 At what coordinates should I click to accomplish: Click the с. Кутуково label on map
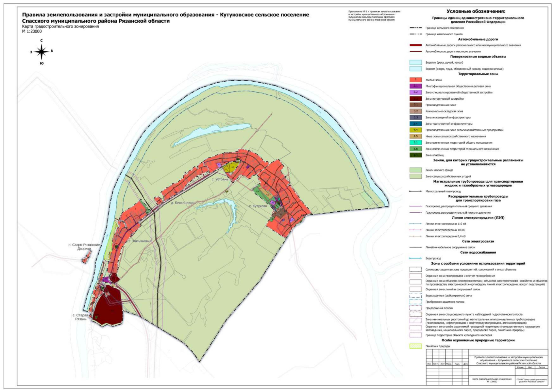[x=258, y=206]
